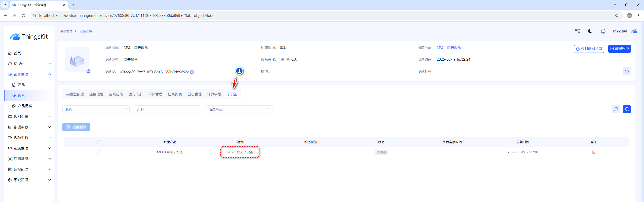Click the 管理凭证 button
The height and width of the screenshot is (202, 644).
pos(619,49)
